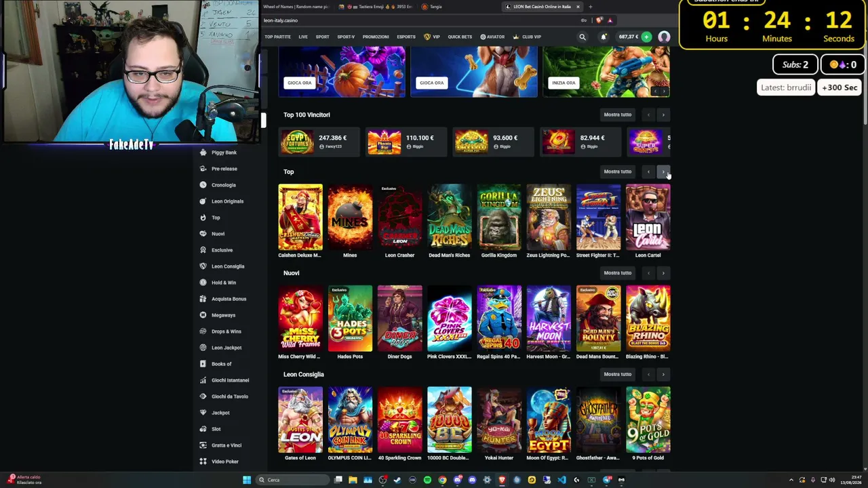
Task: Click the Brave Shields icon in address bar
Action: (x=599, y=20)
